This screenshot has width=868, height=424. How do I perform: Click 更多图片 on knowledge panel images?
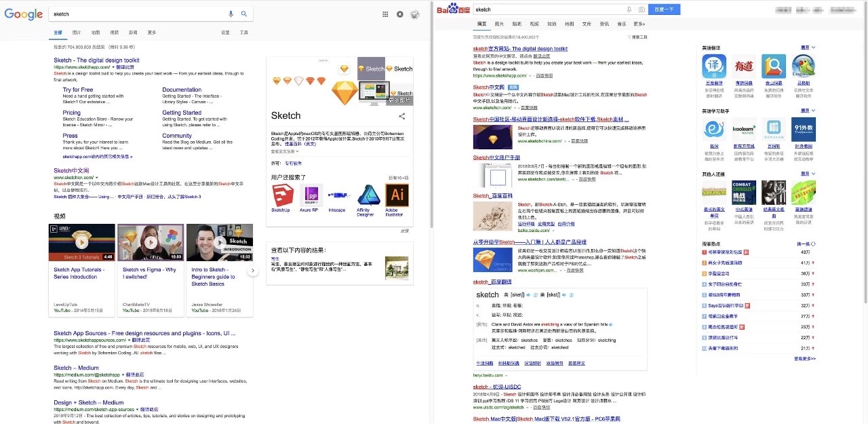[x=400, y=100]
